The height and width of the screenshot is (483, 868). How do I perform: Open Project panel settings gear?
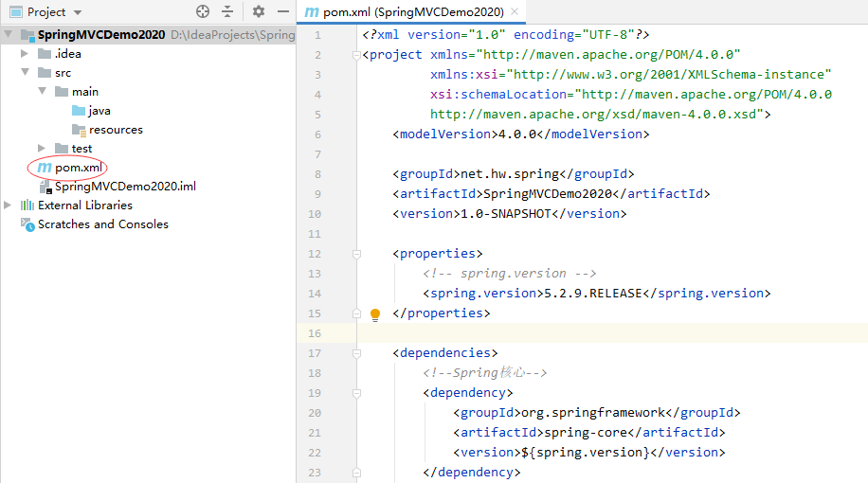pos(259,11)
